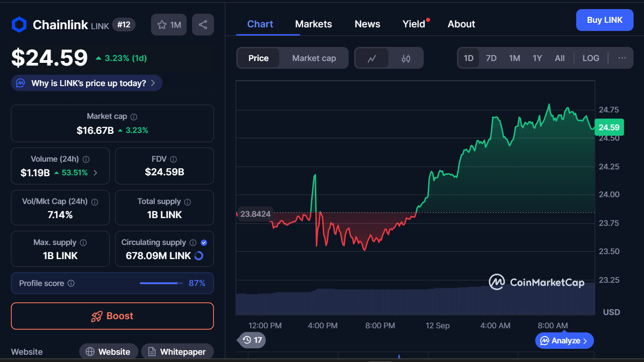Click the Chainlink hexagon logo

pos(19,25)
